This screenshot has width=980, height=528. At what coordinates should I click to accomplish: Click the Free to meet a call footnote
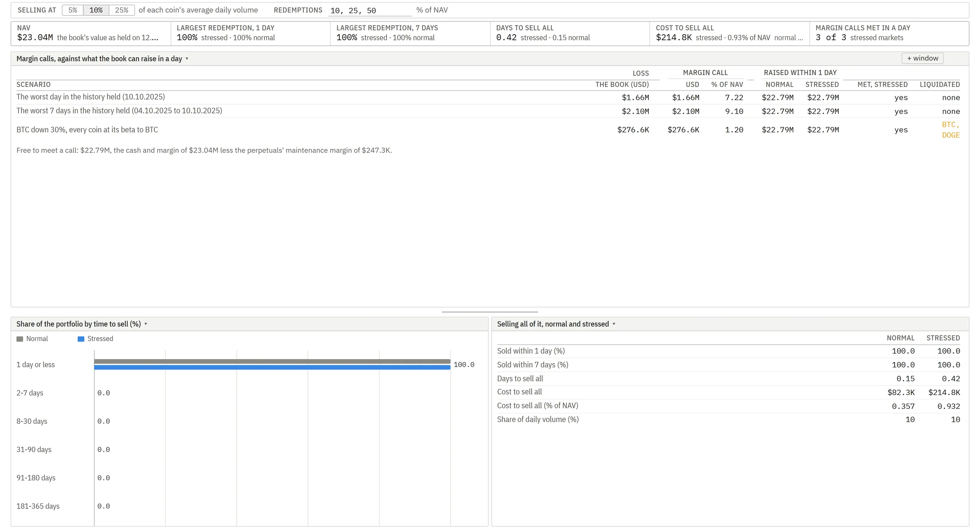204,151
